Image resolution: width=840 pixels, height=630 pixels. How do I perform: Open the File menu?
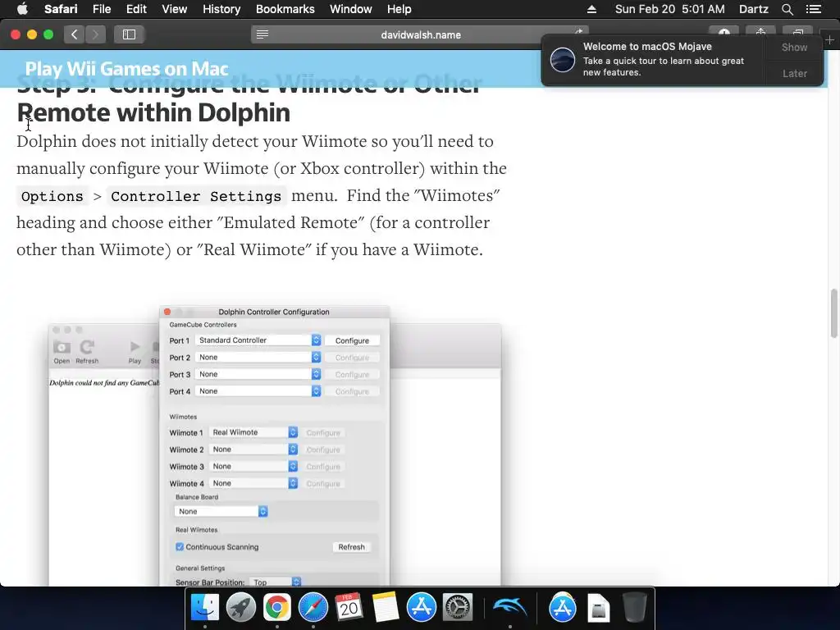[x=101, y=9]
